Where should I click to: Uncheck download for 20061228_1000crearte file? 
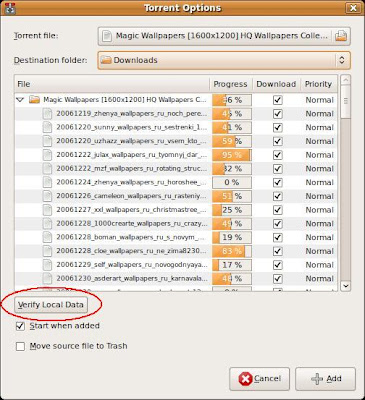[x=277, y=224]
